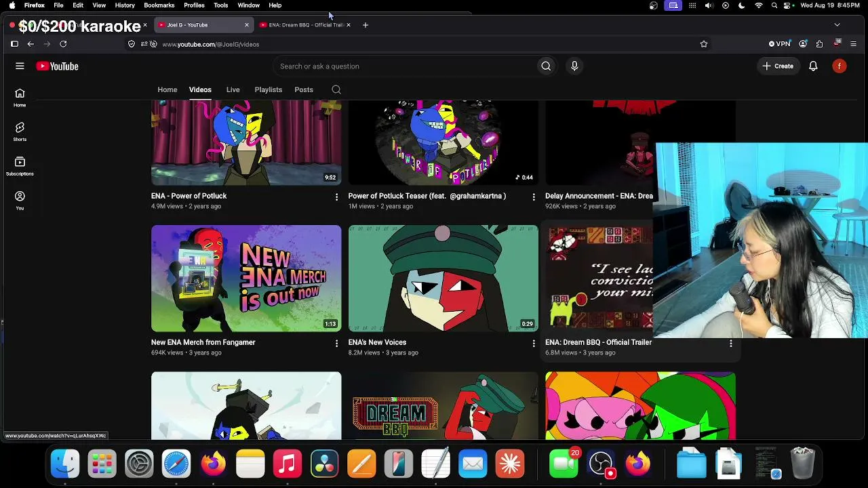The width and height of the screenshot is (868, 488).
Task: Open New ENA Merch from Fangamer link
Action: 203,342
